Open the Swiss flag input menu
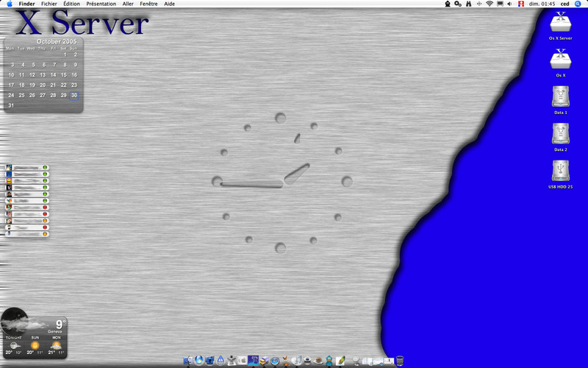This screenshot has height=368, width=588. (x=521, y=4)
